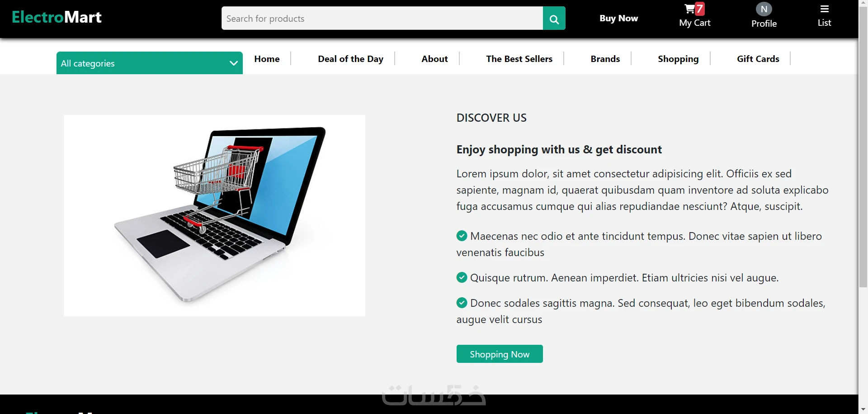The image size is (868, 414).
Task: Click the search magnifier button
Action: click(x=554, y=19)
